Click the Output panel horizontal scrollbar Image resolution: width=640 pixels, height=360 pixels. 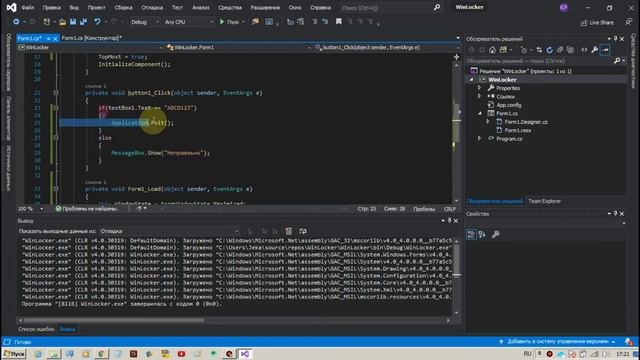(x=234, y=320)
